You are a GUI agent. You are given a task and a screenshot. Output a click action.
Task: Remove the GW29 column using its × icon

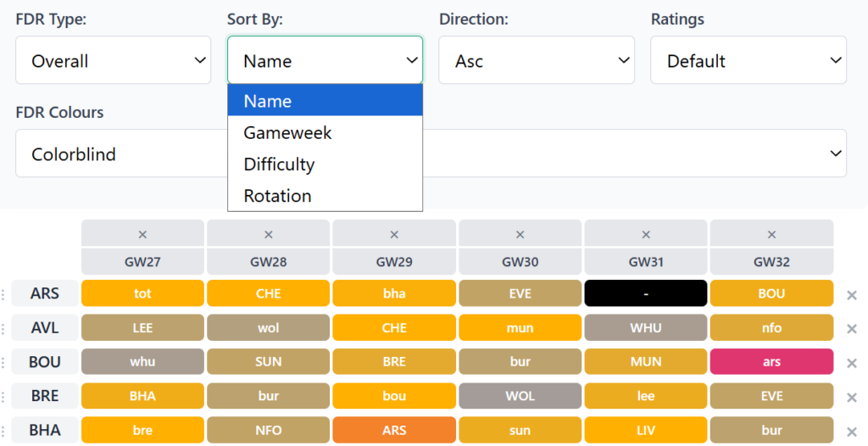(x=394, y=234)
